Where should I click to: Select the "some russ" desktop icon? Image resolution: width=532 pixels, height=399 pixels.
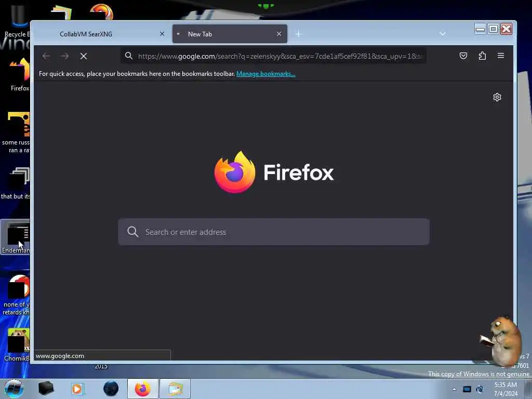click(16, 132)
